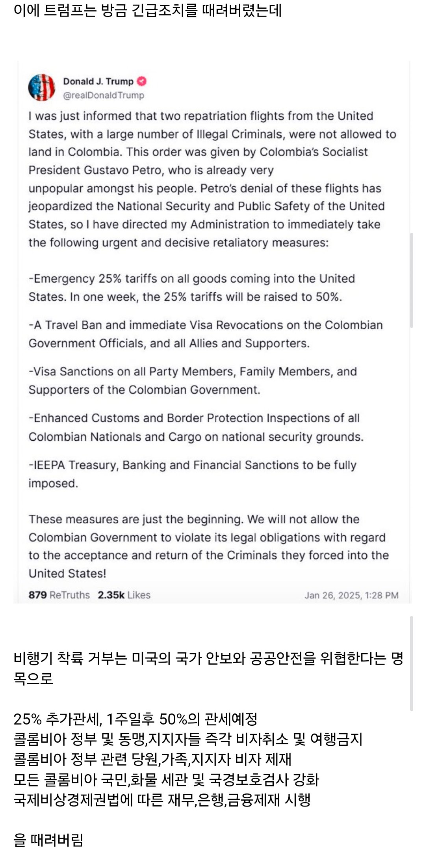The height and width of the screenshot is (868, 425).
Task: Click the Travel Ban and Visa Revocations bullet
Action: [206, 334]
